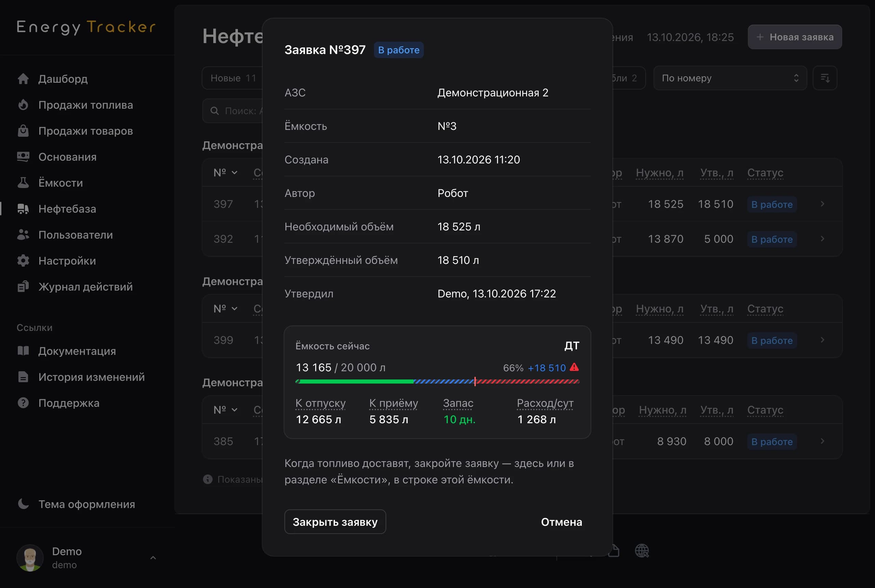875x588 pixels.
Task: Select the Новые 11 filter tab
Action: click(233, 78)
